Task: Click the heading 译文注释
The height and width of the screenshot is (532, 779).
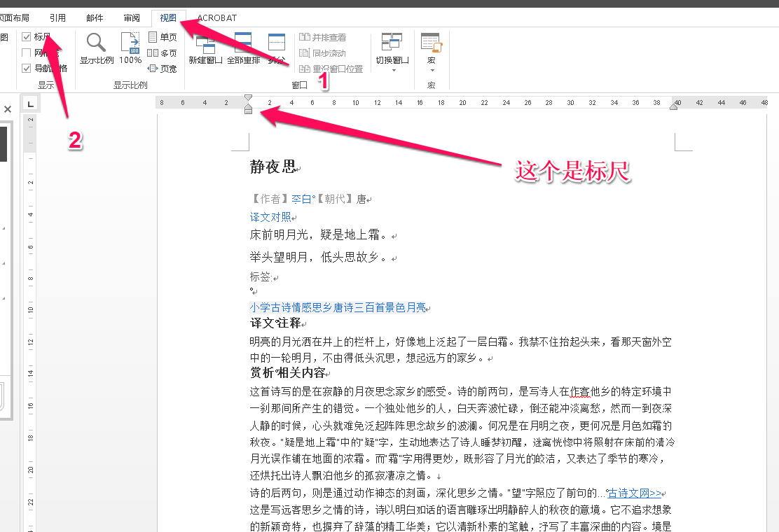Action: pos(275,323)
